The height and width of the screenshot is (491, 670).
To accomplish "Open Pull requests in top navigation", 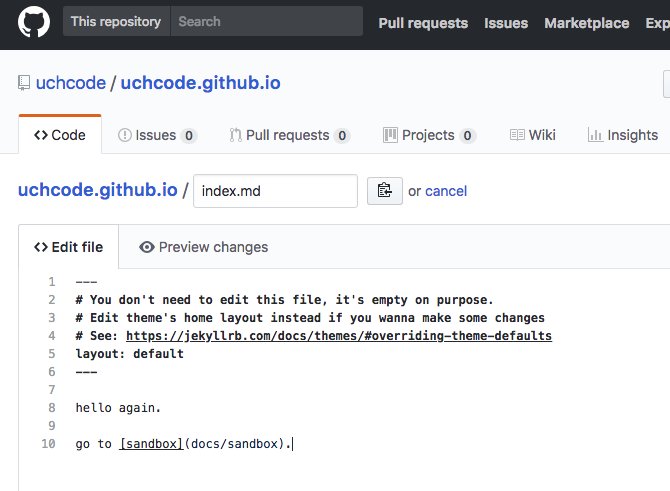I will tap(423, 23).
